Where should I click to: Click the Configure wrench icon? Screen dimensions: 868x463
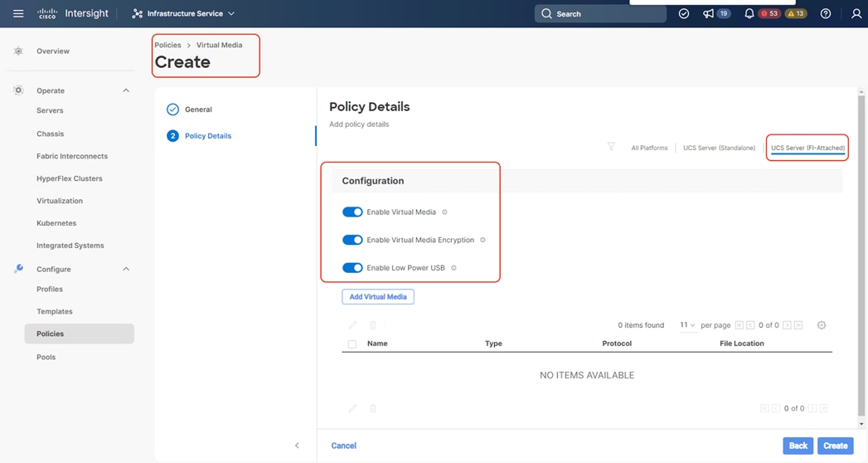[18, 269]
